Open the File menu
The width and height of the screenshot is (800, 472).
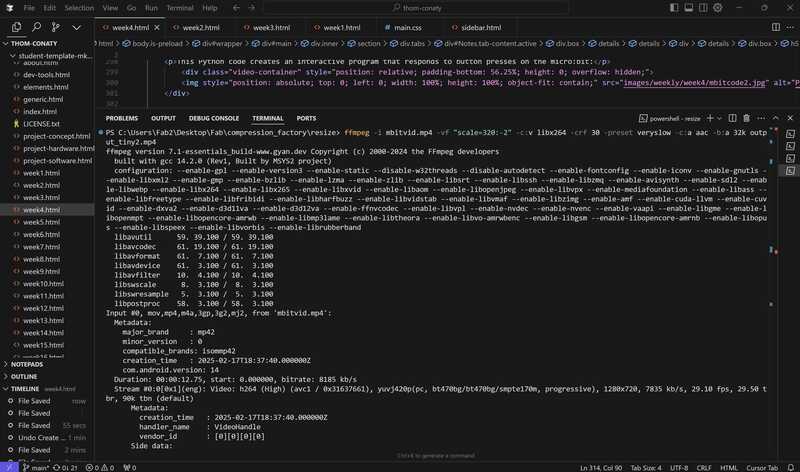(29, 8)
